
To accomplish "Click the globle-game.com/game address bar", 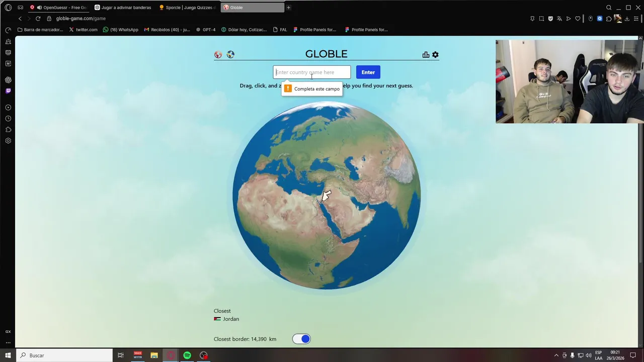I will (x=80, y=19).
